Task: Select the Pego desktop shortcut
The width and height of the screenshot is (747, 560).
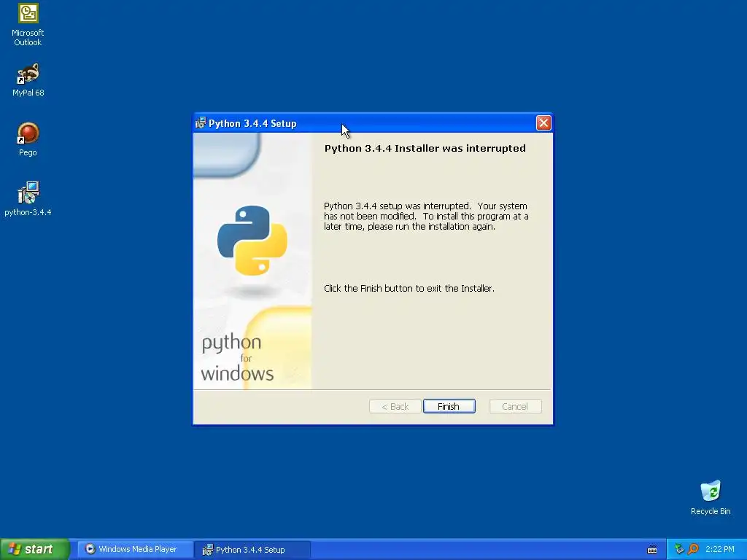Action: 28,139
